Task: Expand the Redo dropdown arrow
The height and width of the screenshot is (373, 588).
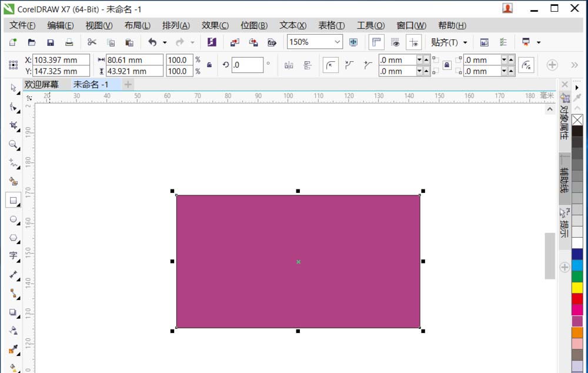Action: (x=192, y=42)
